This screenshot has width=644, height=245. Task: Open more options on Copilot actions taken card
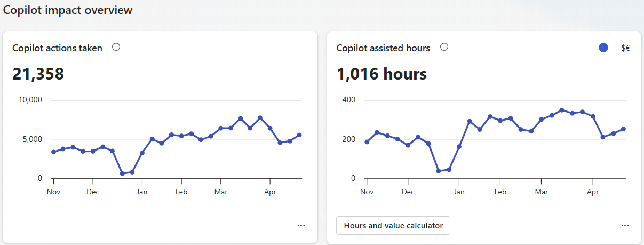click(301, 226)
